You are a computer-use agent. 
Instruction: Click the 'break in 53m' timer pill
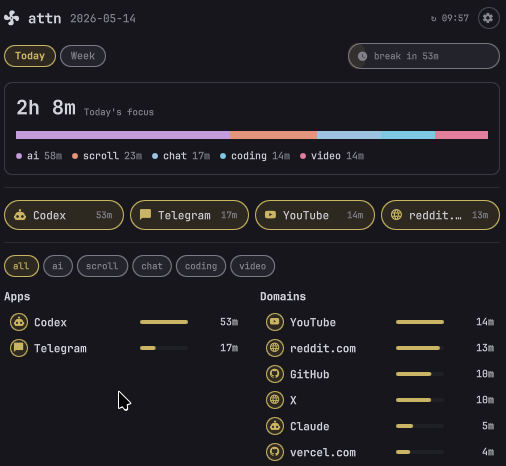[424, 56]
